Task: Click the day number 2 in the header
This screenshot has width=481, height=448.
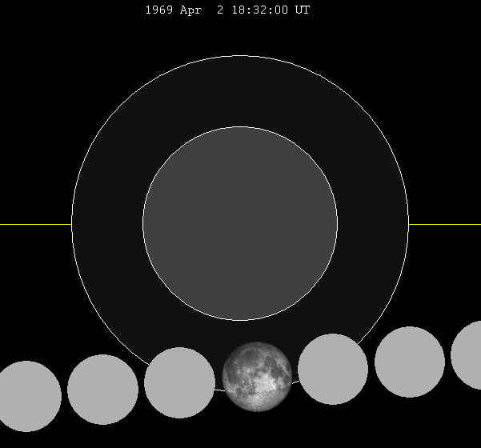Action: 221,10
